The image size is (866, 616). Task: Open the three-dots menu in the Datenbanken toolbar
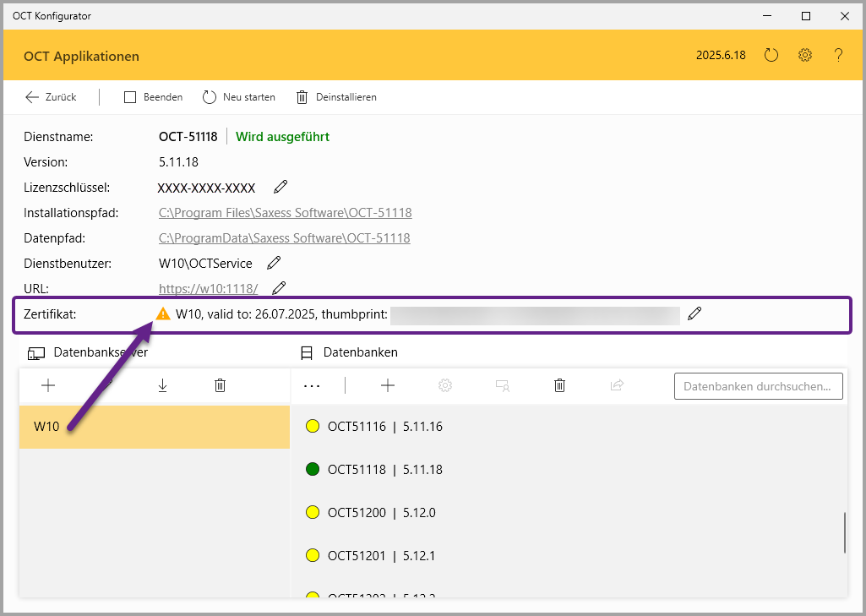click(x=312, y=385)
